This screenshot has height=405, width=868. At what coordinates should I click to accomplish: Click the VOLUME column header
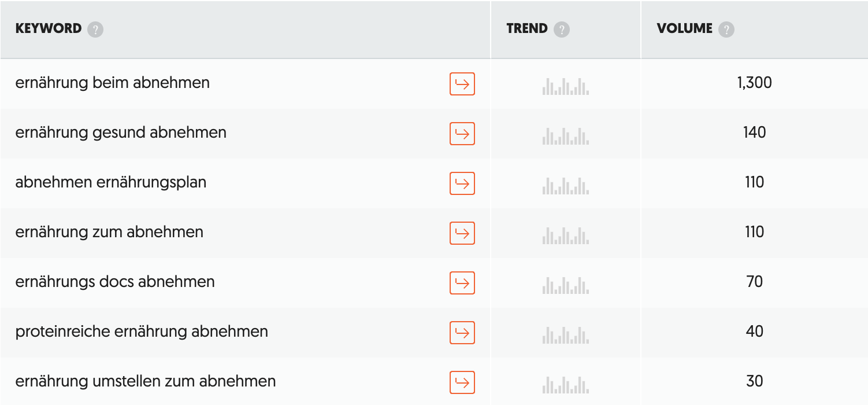[685, 28]
